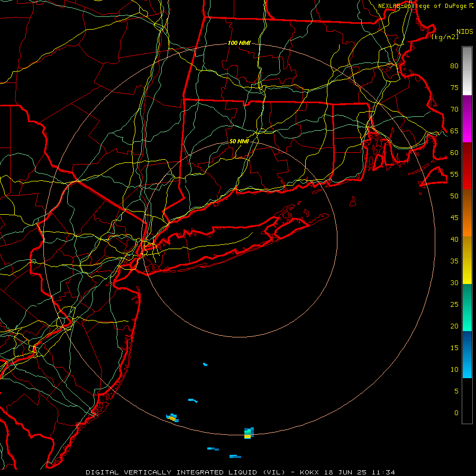Click the '25' value on the color scale
The height and width of the screenshot is (476, 476).
click(454, 305)
